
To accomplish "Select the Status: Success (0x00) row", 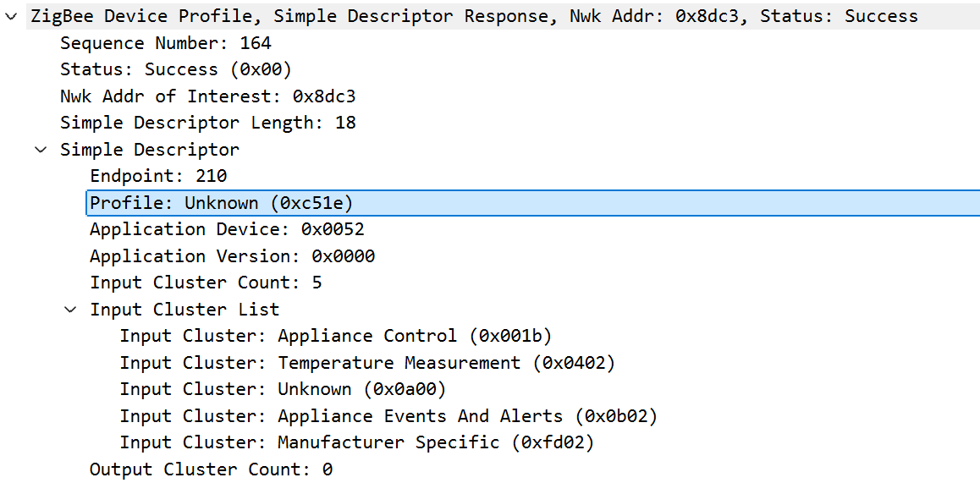I will tap(176, 69).
